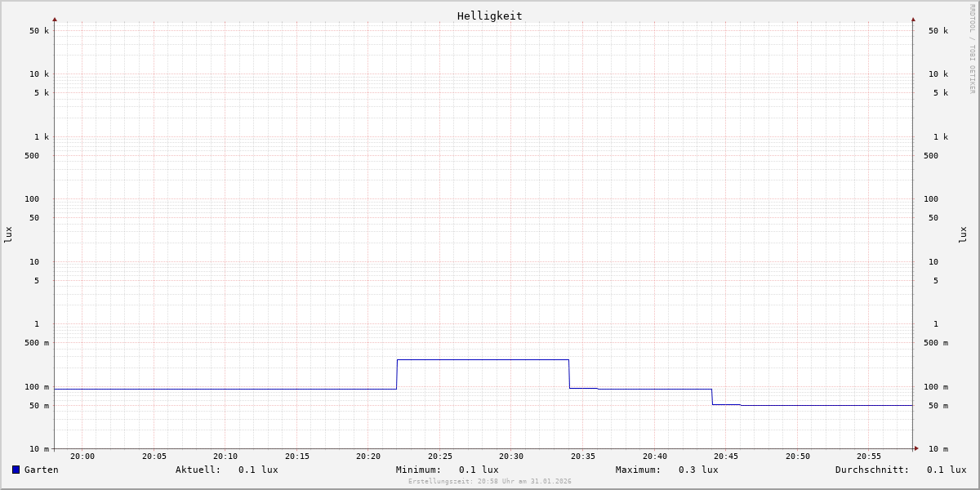Image resolution: width=980 pixels, height=490 pixels.
Task: Click the '20:25' time axis label
Action: 440,457
